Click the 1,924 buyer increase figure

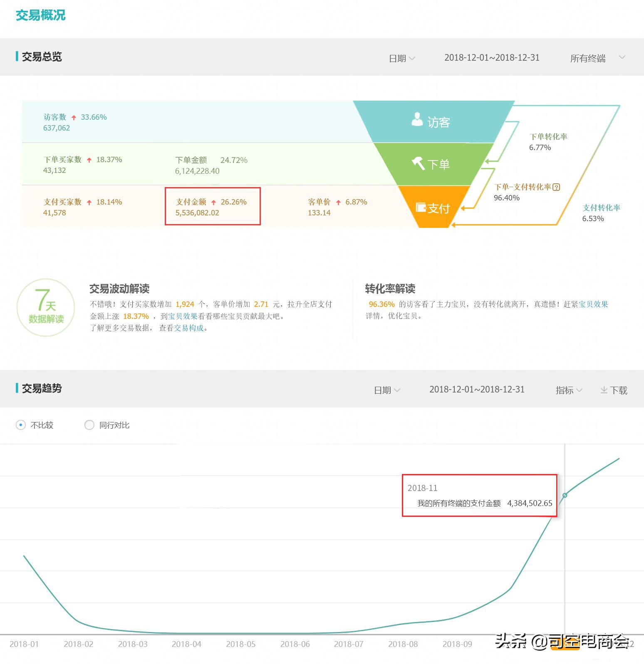pyautogui.click(x=185, y=304)
